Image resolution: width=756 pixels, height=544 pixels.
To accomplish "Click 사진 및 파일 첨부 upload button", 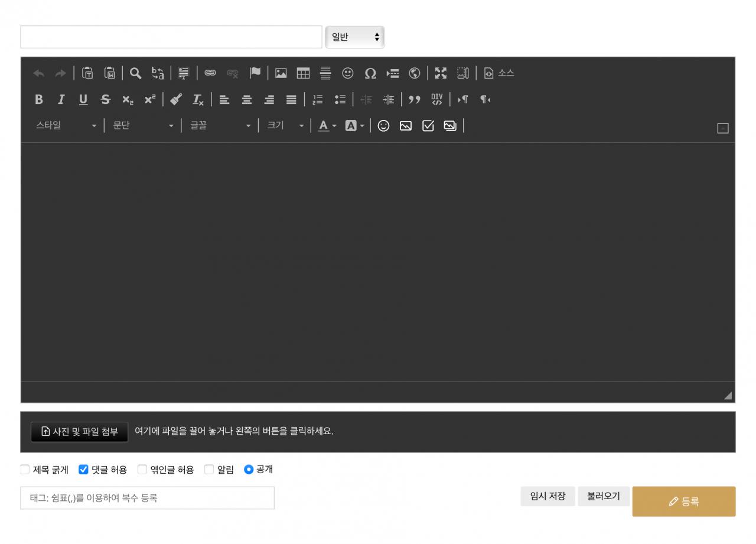I will 79,432.
